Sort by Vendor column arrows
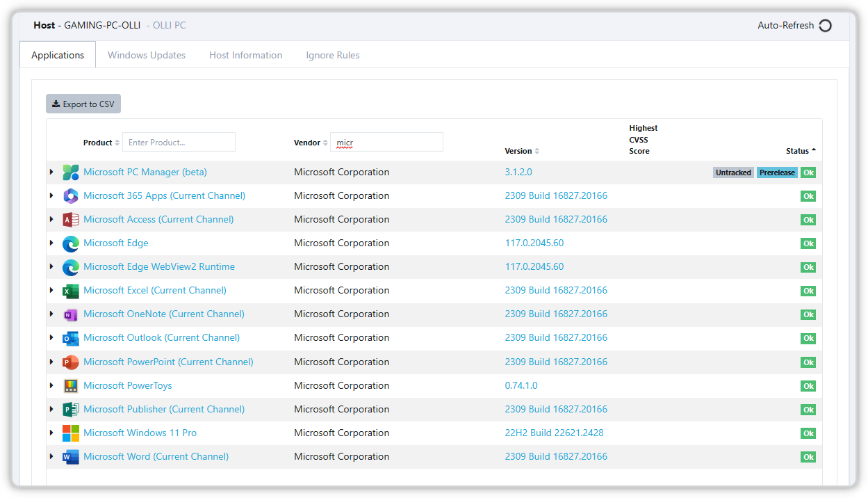This screenshot has height=498, width=868. click(325, 143)
